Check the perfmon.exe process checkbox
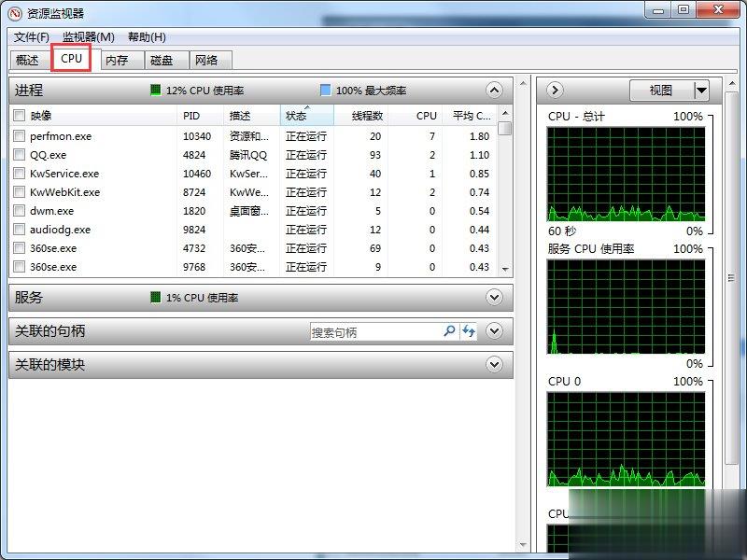The height and width of the screenshot is (560, 747). click(x=19, y=136)
